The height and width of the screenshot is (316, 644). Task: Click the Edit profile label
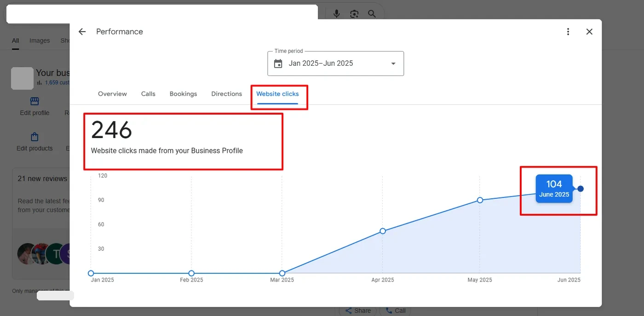pyautogui.click(x=34, y=113)
